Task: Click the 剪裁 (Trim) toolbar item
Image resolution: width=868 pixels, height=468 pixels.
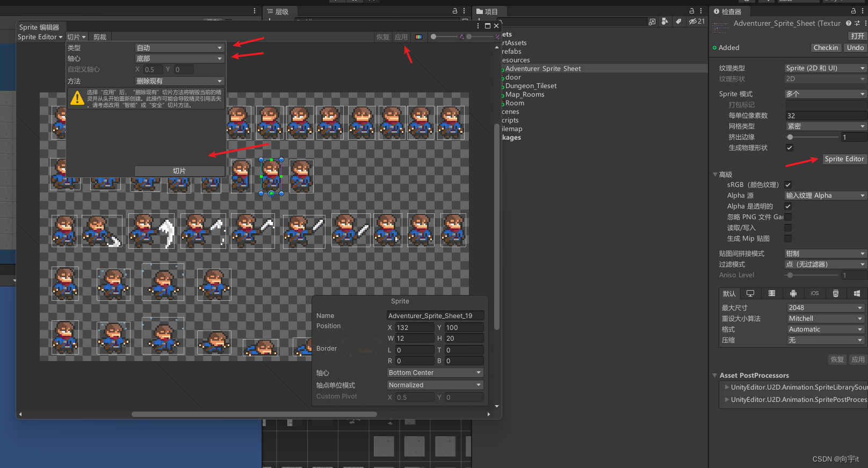Action: coord(100,37)
